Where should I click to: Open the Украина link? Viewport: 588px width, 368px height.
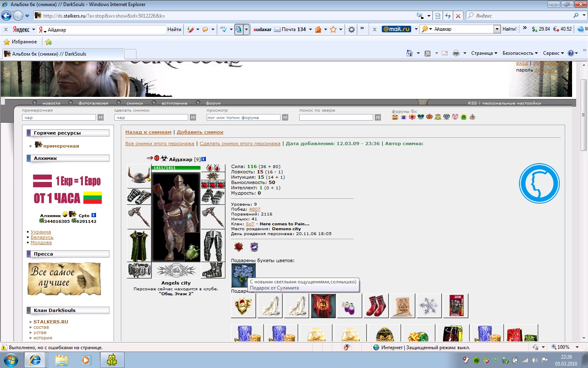tap(41, 232)
